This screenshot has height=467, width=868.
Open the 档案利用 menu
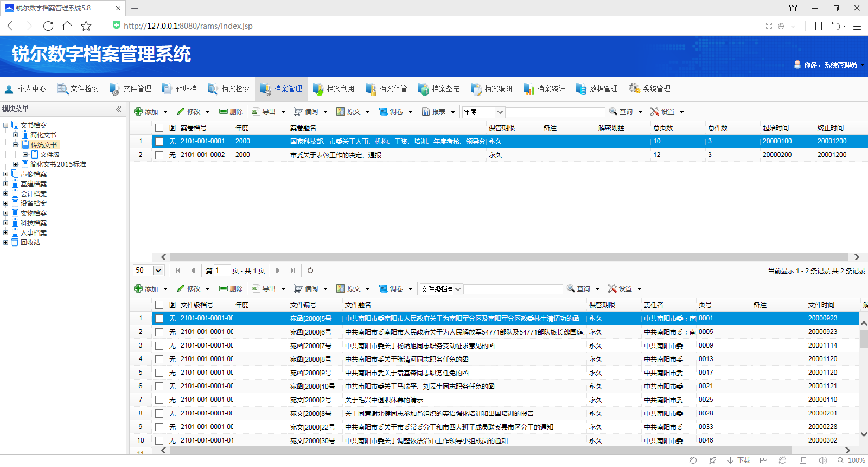click(334, 89)
